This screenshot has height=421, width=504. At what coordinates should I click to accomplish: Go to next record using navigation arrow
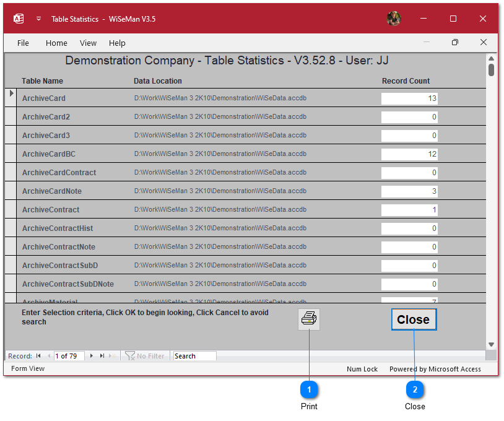92,356
